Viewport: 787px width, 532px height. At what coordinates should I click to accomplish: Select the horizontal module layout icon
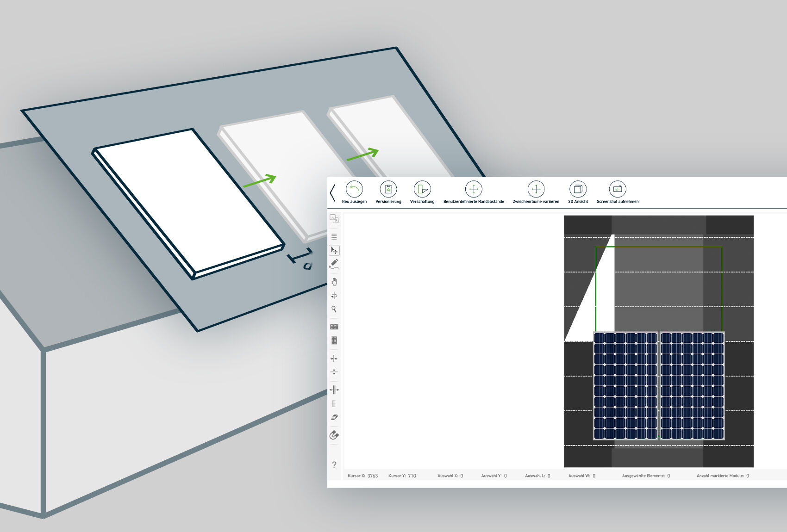[334, 327]
